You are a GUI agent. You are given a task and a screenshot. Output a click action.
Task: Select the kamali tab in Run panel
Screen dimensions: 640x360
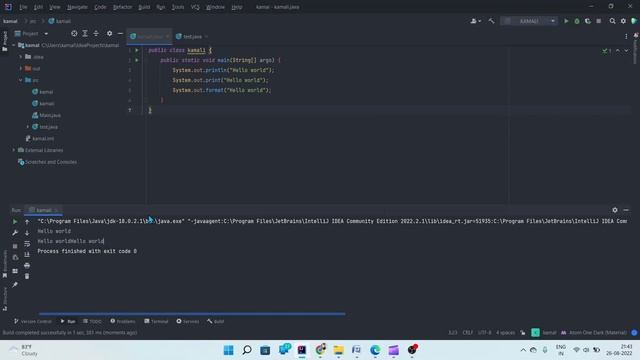click(x=44, y=210)
